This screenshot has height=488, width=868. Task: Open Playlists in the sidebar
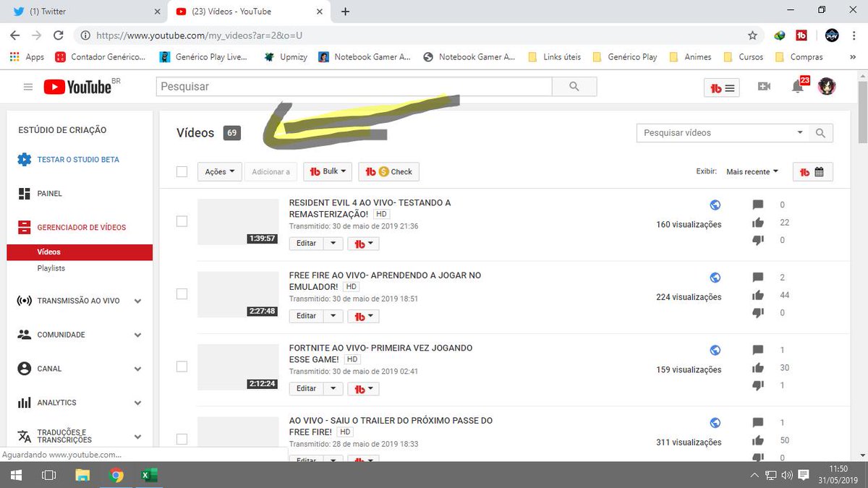[x=51, y=268]
